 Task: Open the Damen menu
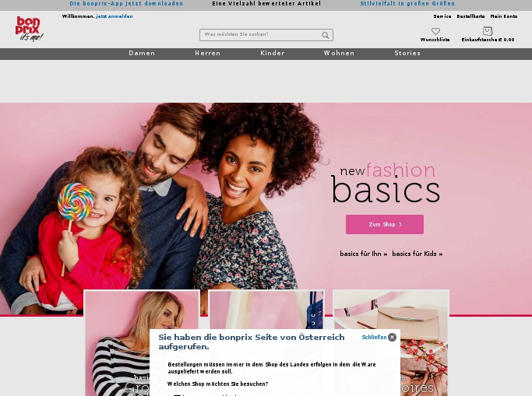142,54
